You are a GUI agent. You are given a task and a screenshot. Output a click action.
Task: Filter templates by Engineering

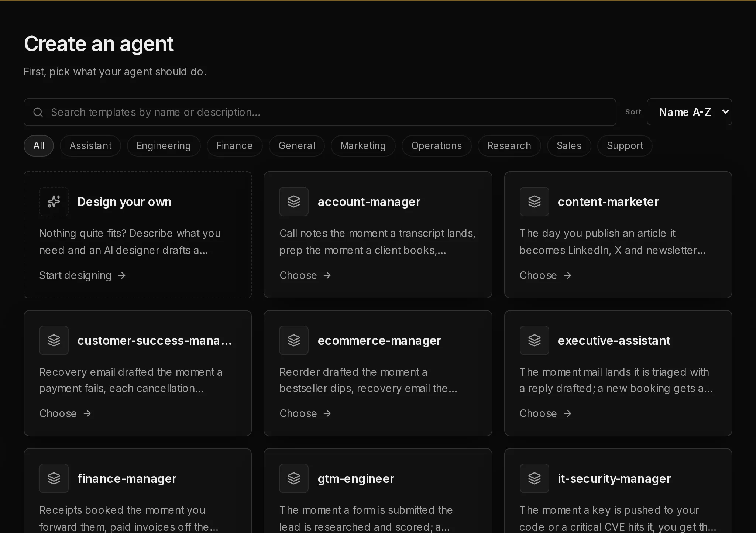[x=164, y=146]
